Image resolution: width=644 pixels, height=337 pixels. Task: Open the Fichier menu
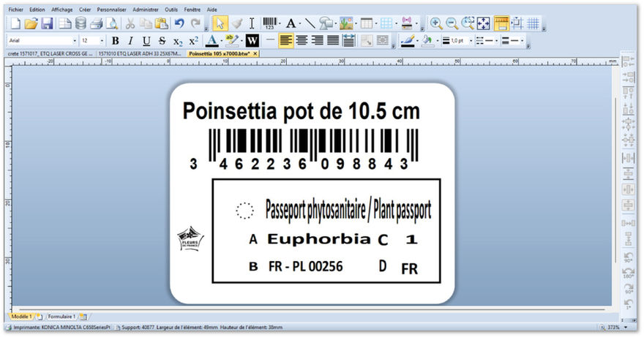point(15,10)
